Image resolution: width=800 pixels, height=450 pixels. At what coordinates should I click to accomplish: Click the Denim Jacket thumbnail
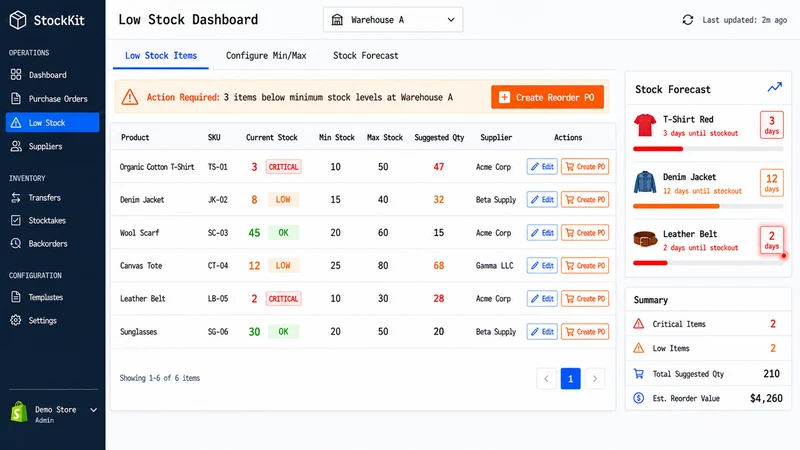click(x=645, y=182)
